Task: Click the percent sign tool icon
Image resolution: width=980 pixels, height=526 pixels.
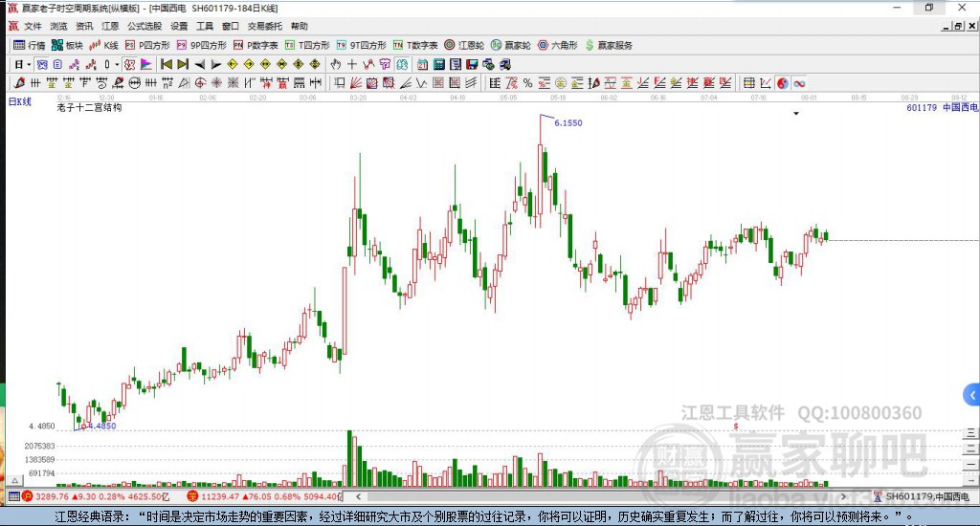Action: (527, 83)
